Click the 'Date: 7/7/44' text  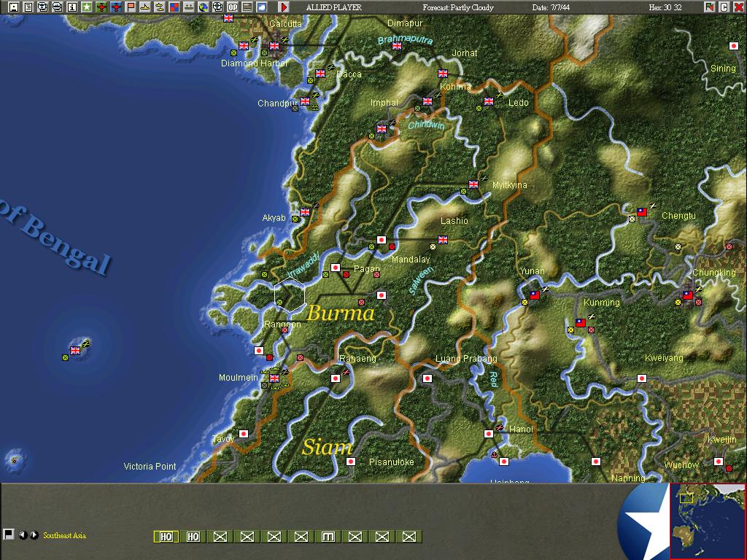pos(551,7)
